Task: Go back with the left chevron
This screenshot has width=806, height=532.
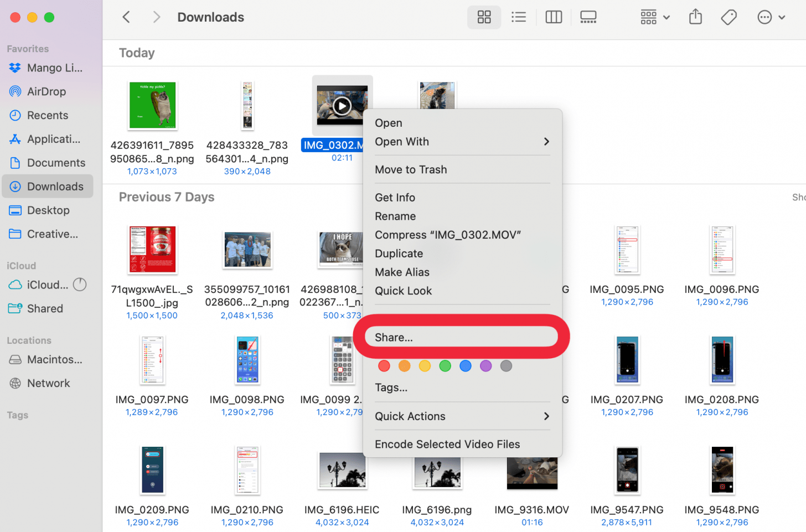Action: (126, 17)
